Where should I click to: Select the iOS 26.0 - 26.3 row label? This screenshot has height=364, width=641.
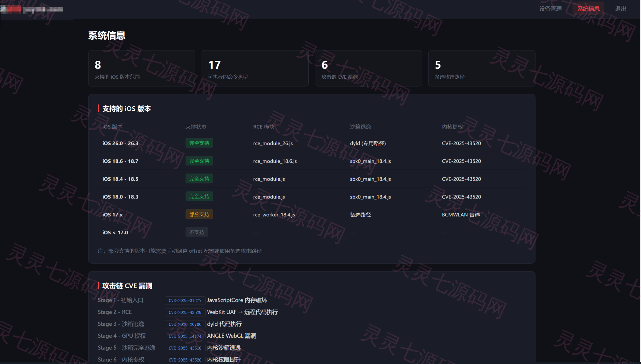pos(120,143)
